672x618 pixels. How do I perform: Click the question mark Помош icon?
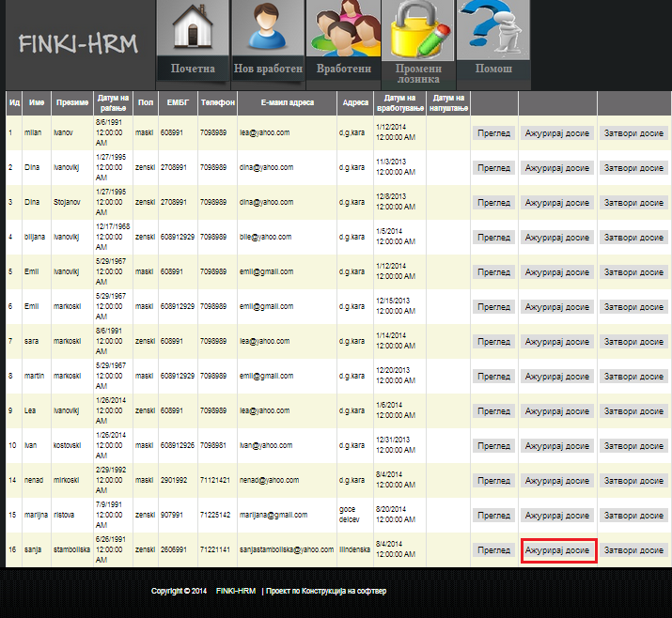(493, 28)
